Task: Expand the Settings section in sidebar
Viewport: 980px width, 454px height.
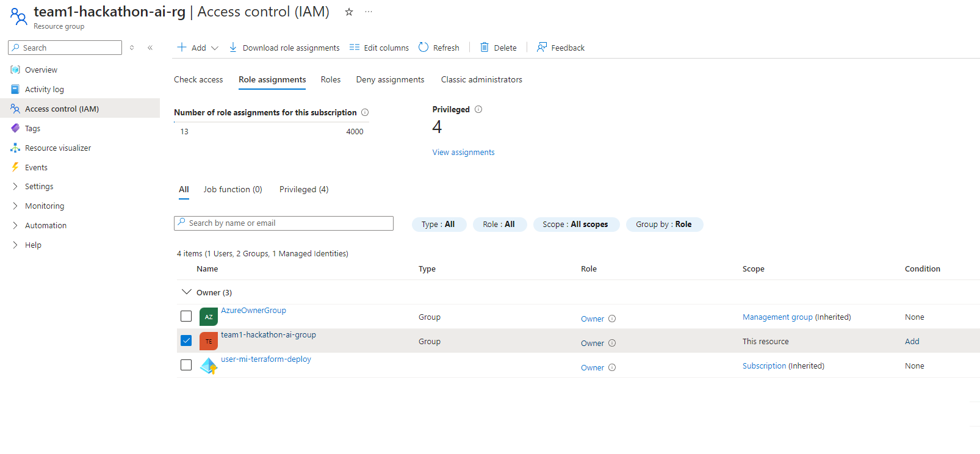Action: click(15, 187)
